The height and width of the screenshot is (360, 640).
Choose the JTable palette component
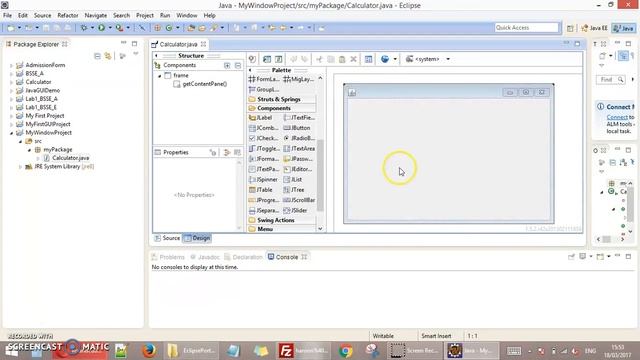click(261, 190)
